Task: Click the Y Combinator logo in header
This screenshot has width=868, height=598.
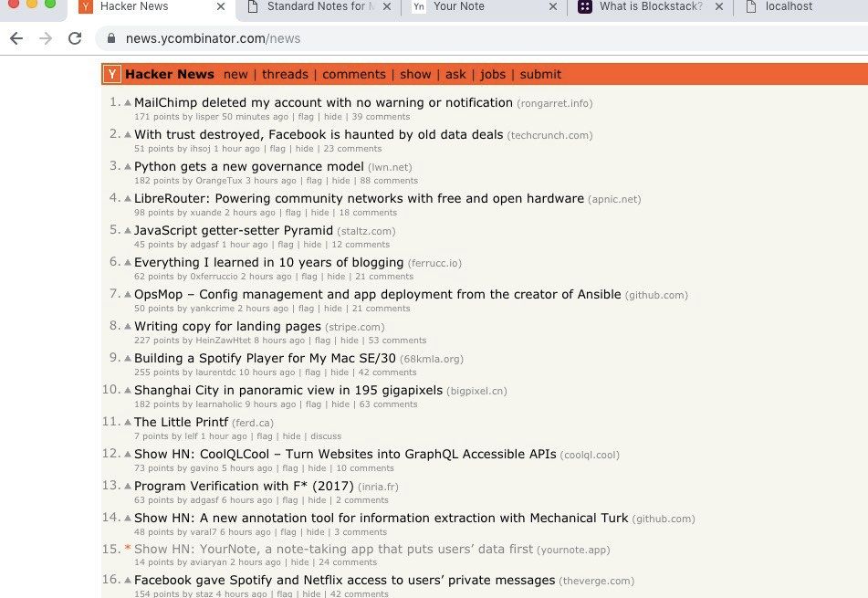Action: (112, 74)
